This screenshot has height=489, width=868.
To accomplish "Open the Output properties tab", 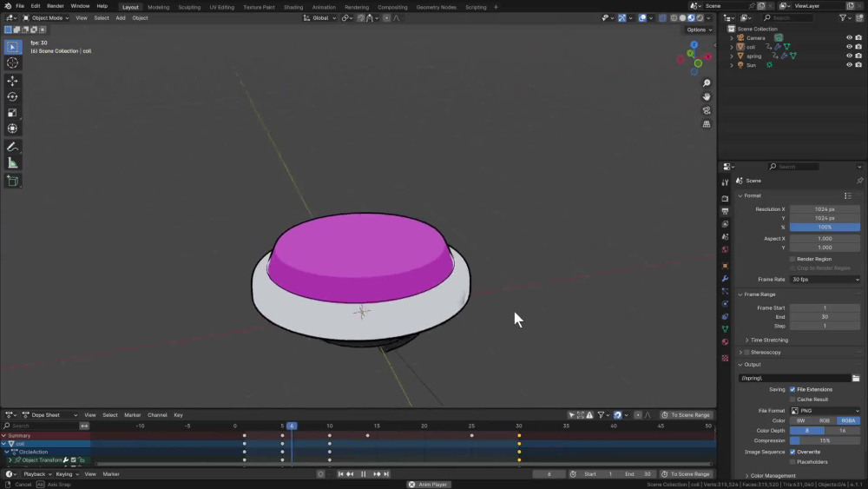I will point(725,211).
